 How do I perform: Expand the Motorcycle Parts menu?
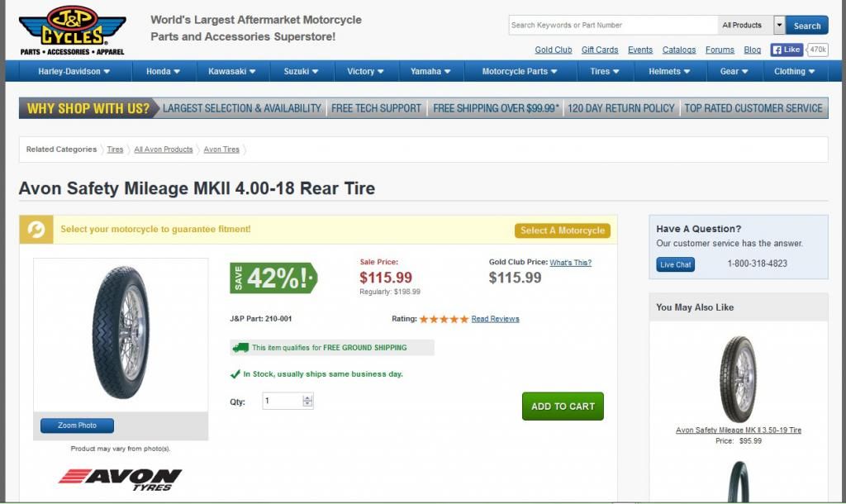point(519,72)
